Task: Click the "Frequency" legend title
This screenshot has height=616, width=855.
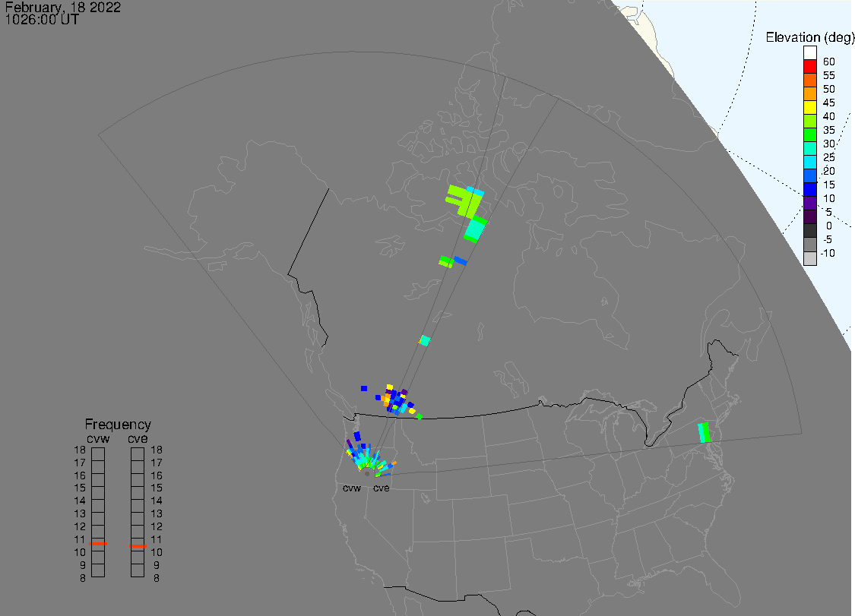Action: pyautogui.click(x=118, y=425)
